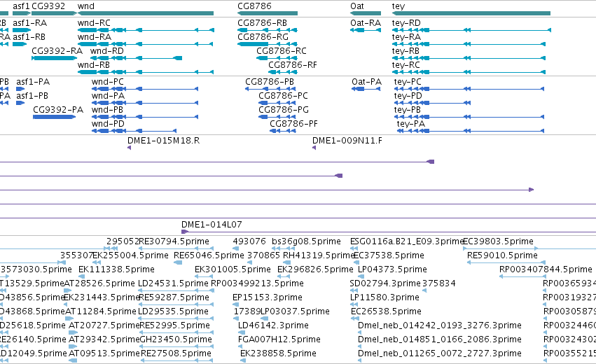Select transcript wnd-RC

tap(94, 23)
